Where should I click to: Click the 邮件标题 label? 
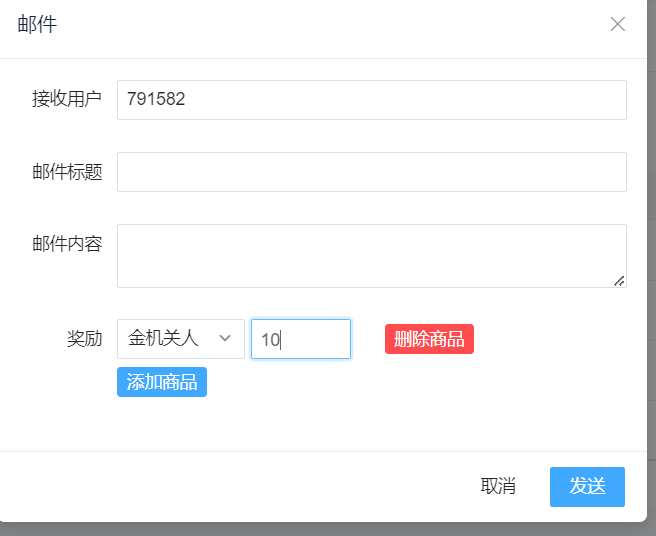point(67,172)
